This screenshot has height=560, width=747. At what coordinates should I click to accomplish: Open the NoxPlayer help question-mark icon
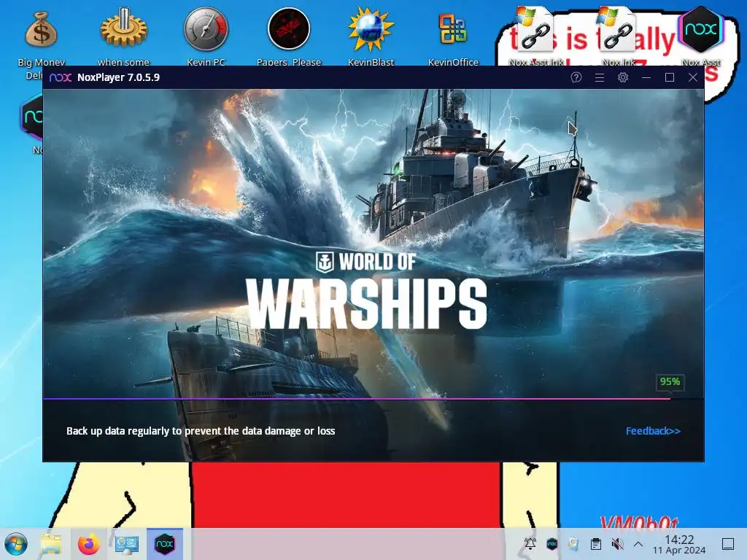click(576, 77)
